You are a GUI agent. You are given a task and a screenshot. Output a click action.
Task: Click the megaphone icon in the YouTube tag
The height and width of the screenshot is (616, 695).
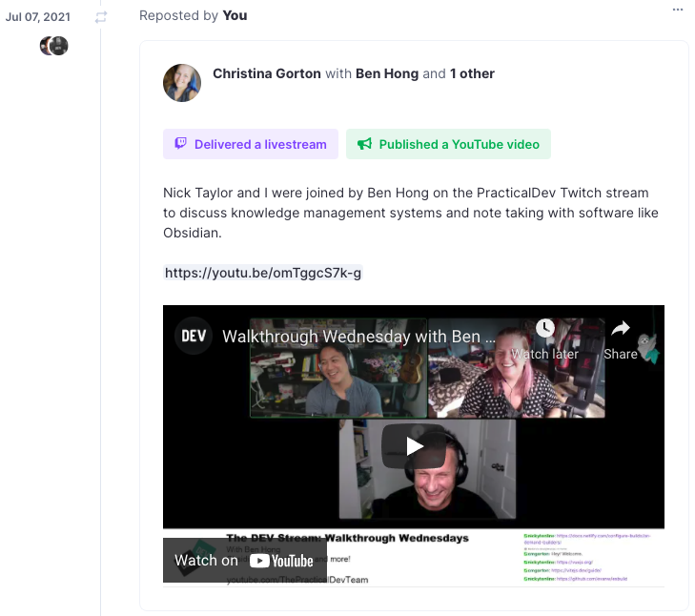click(364, 144)
